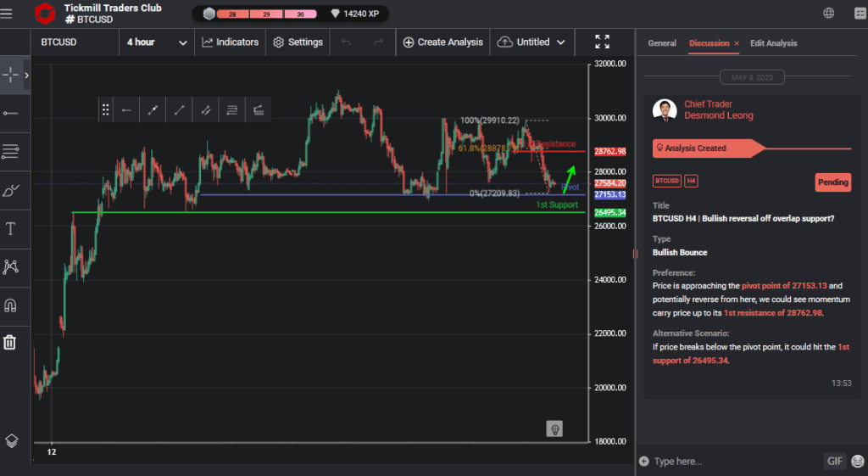Select the Fibonacci retracement tool in sidebar
This screenshot has width=868, height=476.
[x=10, y=151]
